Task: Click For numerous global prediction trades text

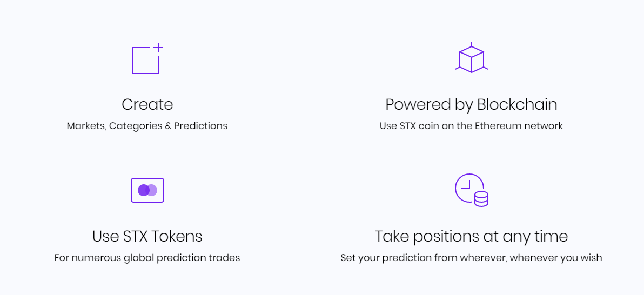Action: coord(147,258)
